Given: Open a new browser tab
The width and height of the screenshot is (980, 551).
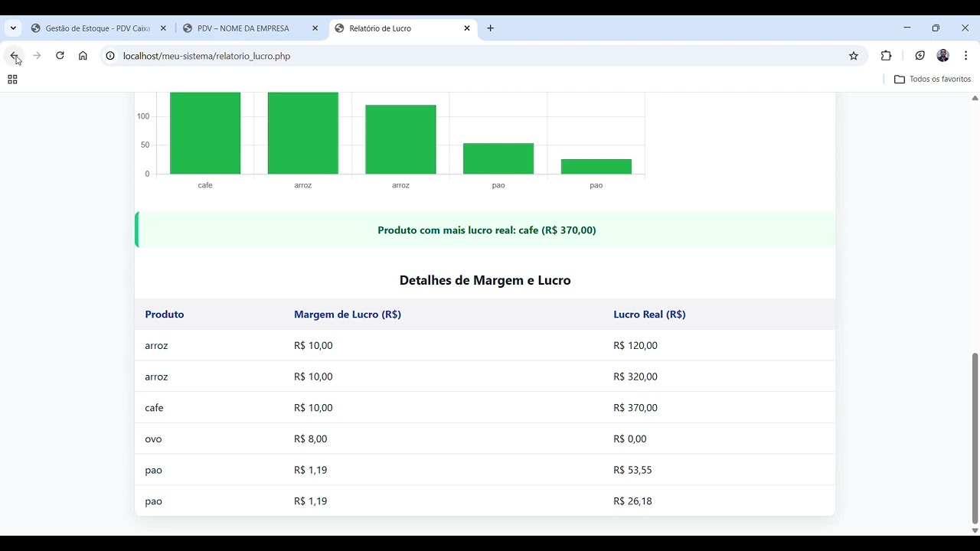Looking at the screenshot, I should (x=491, y=28).
